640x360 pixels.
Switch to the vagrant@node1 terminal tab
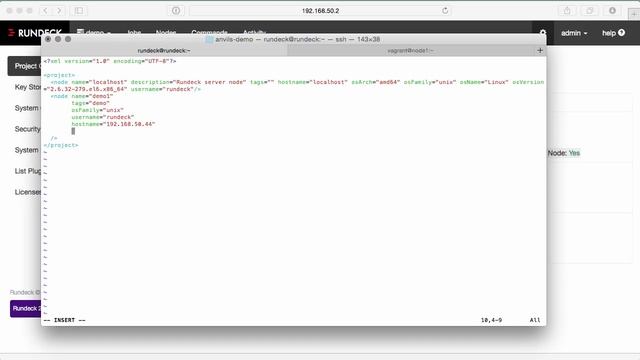[x=410, y=51]
